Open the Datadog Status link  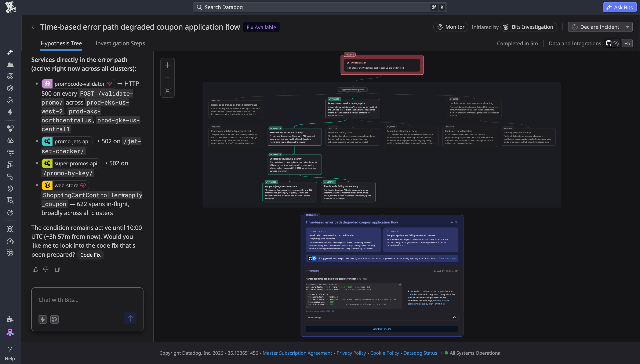[x=423, y=353]
